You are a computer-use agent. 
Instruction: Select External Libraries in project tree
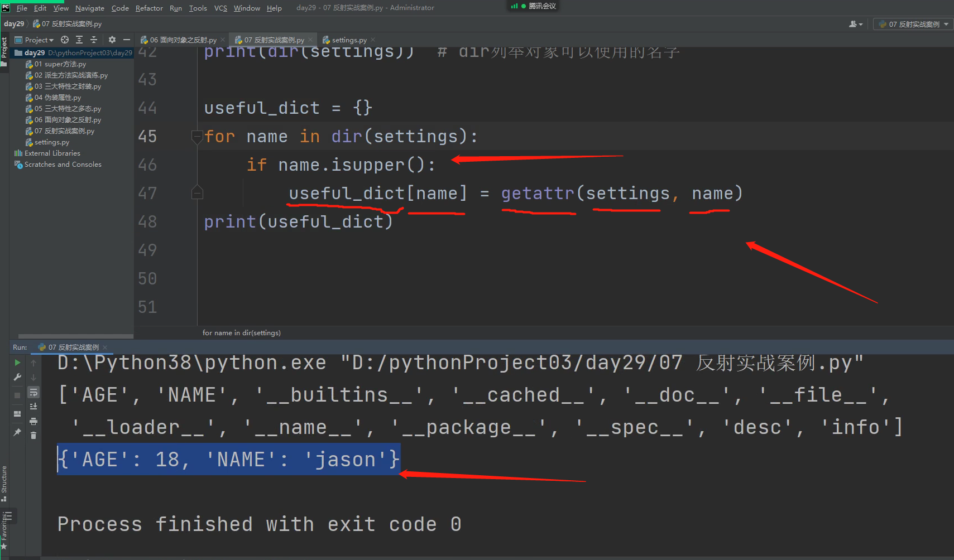point(47,153)
